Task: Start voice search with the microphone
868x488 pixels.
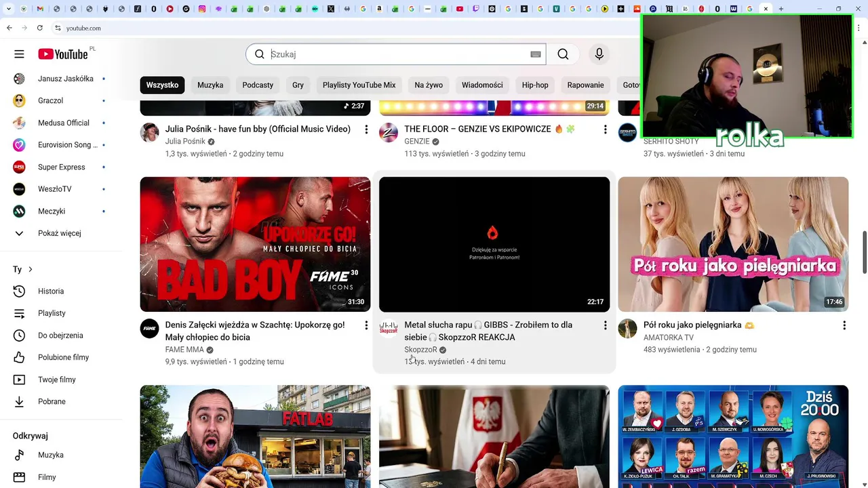Action: tap(599, 54)
